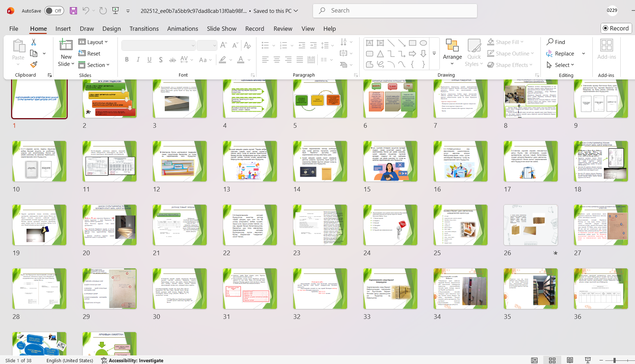Select slide 13 thumbnail
635x364 pixels.
(250, 161)
